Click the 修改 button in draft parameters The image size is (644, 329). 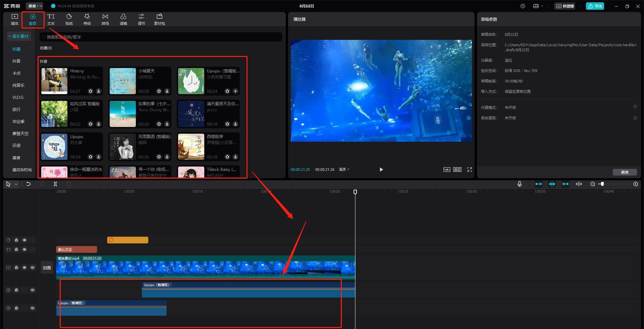(x=625, y=172)
